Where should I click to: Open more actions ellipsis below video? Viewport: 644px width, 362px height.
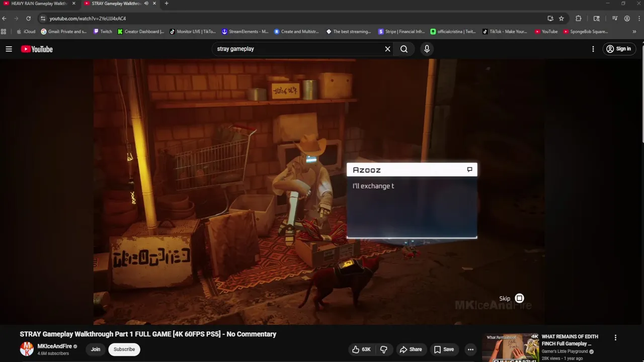point(470,349)
